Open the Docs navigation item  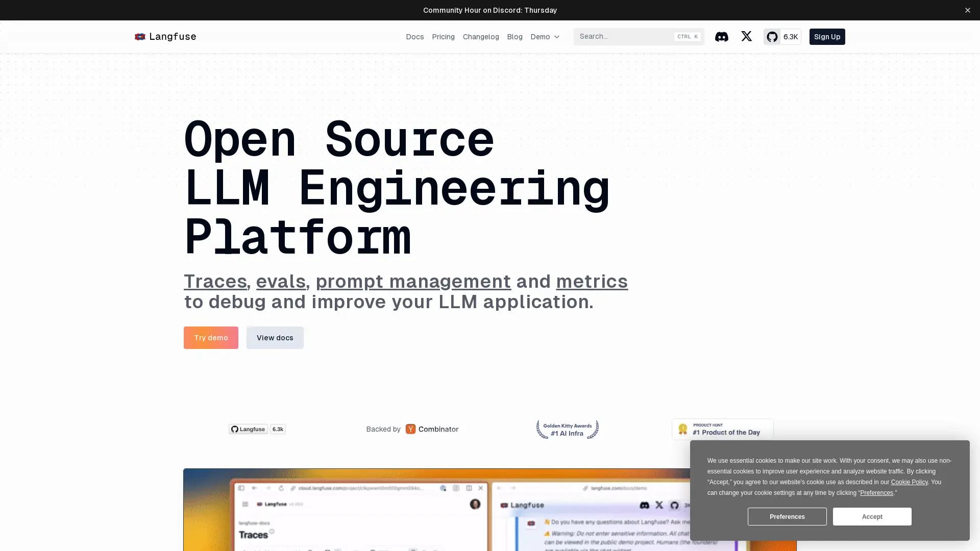click(414, 36)
